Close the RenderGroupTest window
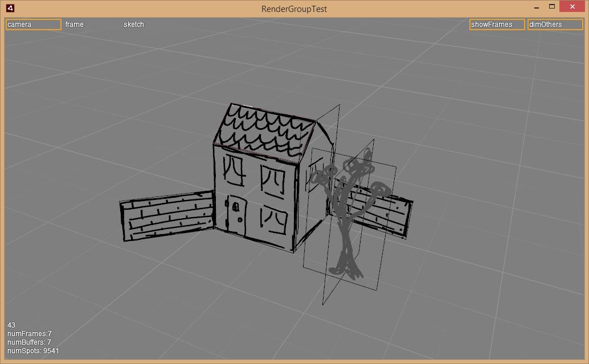589x364 pixels. coord(571,7)
